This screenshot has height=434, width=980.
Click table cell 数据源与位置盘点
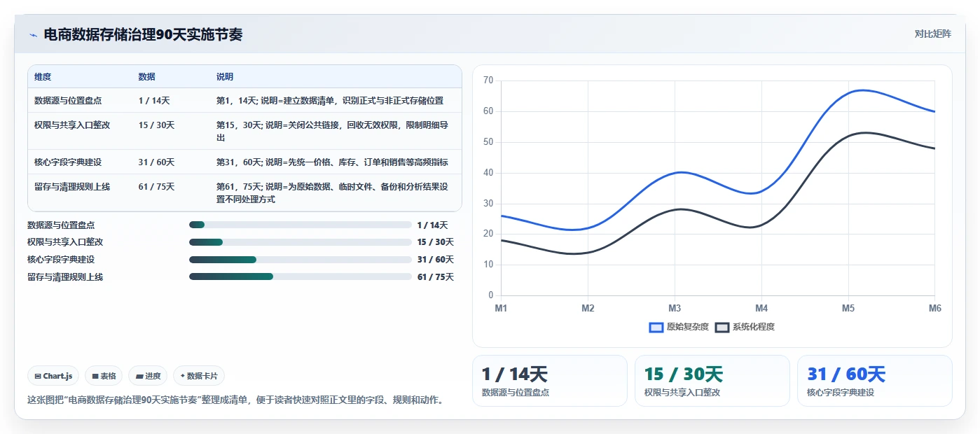click(68, 100)
